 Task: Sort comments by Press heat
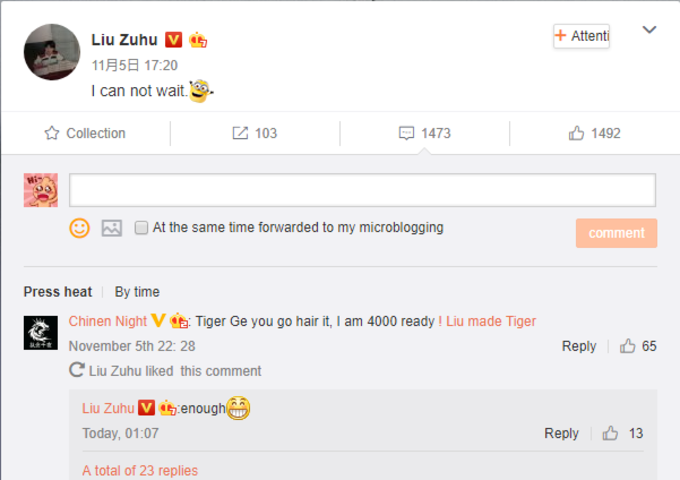coord(58,292)
